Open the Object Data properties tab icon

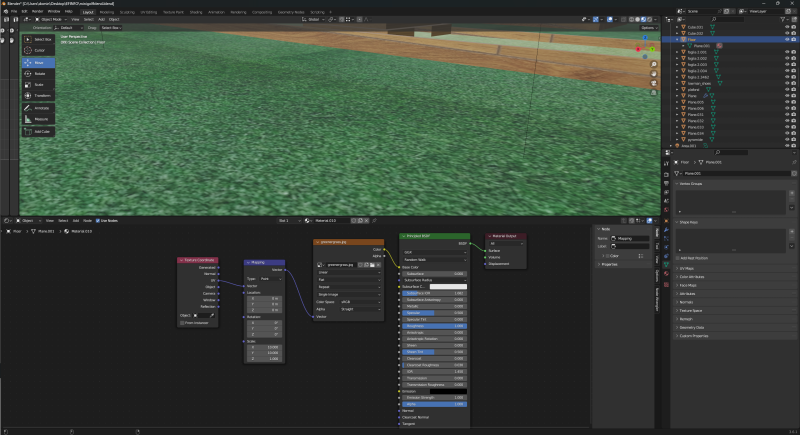(x=666, y=265)
